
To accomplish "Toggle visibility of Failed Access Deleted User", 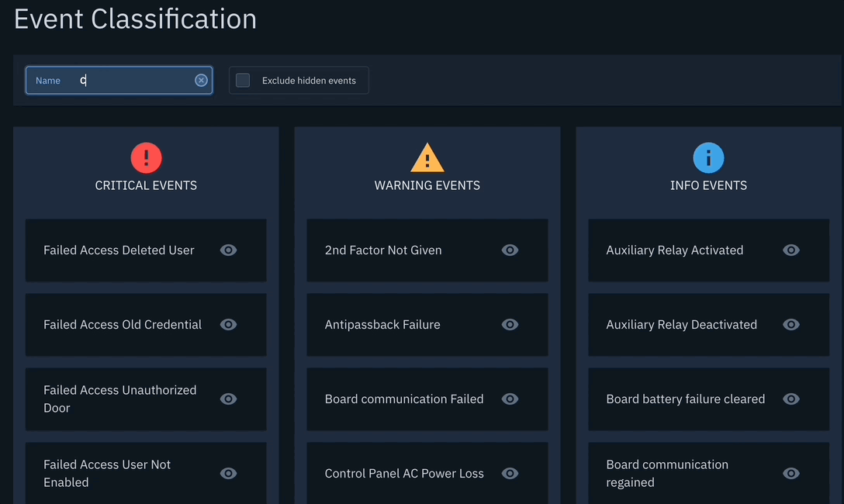I will tap(228, 250).
